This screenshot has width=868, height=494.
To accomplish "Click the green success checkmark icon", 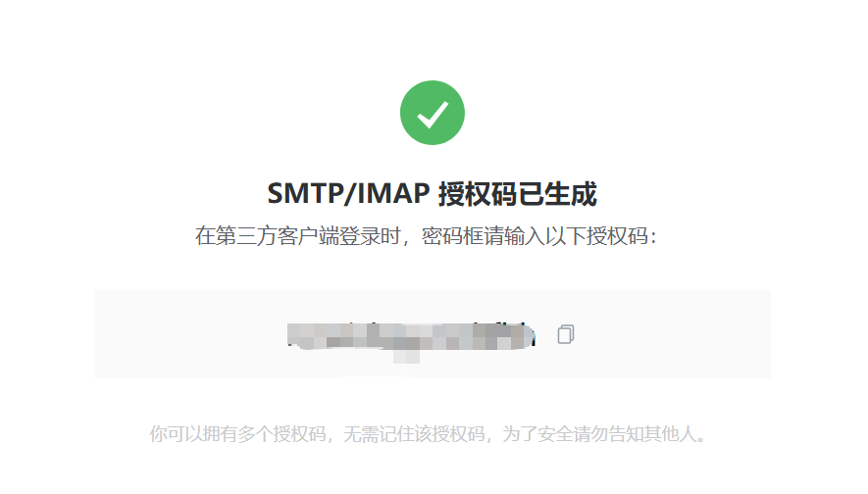I will coord(433,113).
